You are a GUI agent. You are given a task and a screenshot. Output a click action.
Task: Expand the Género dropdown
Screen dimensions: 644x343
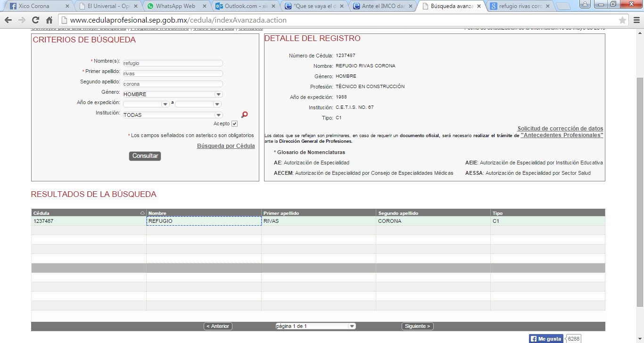pyautogui.click(x=218, y=94)
